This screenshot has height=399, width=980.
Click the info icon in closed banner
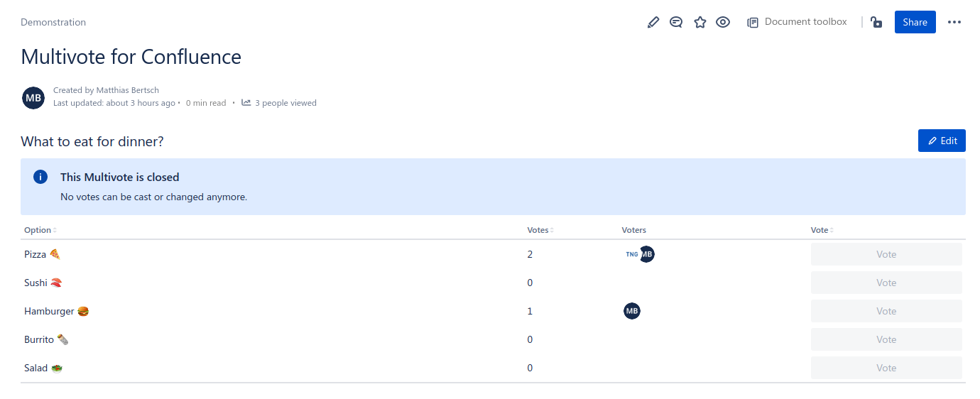coord(40,177)
